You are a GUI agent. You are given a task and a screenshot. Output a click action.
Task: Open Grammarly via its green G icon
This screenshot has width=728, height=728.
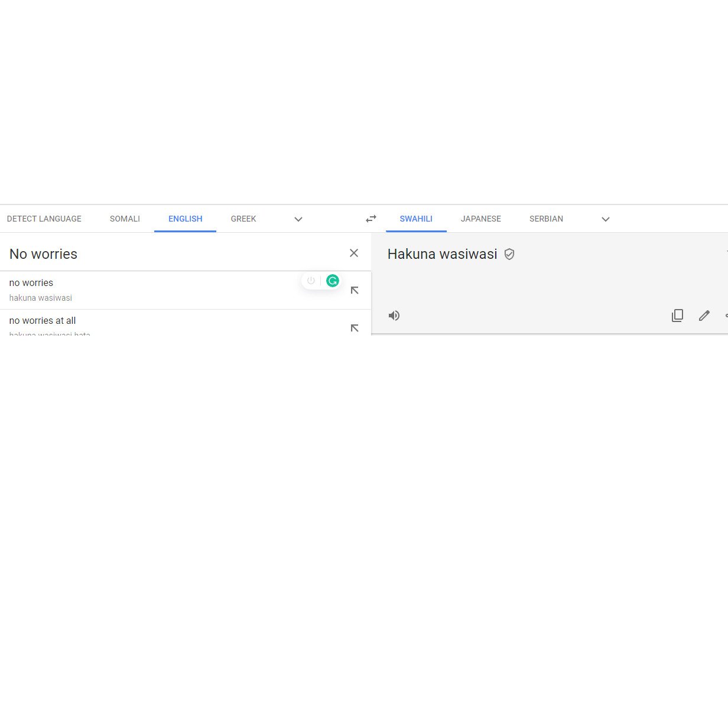pos(333,281)
